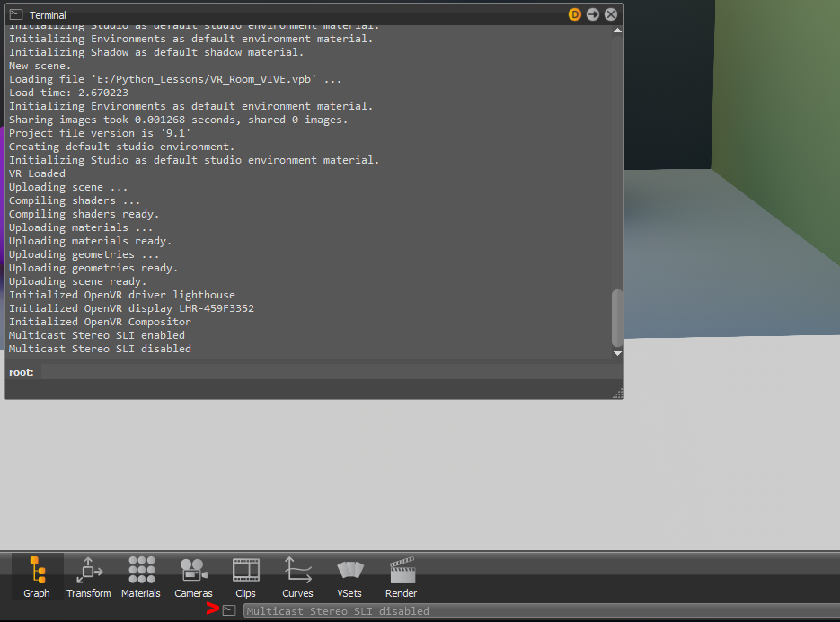840x622 pixels.
Task: Click the 'Uploading scene ...' log line
Action: click(x=68, y=187)
